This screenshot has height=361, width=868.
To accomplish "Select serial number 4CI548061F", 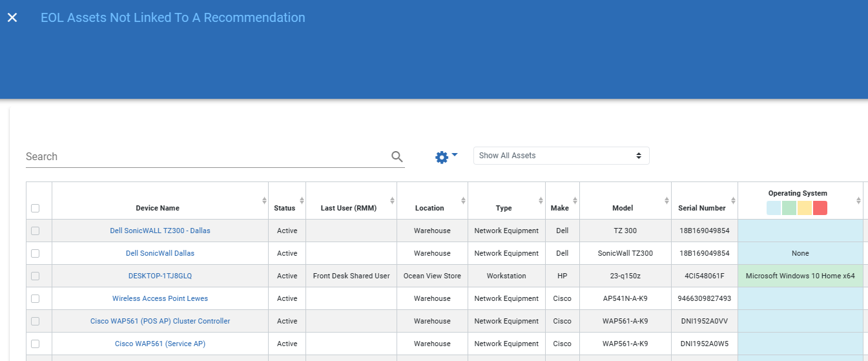I will click(705, 276).
